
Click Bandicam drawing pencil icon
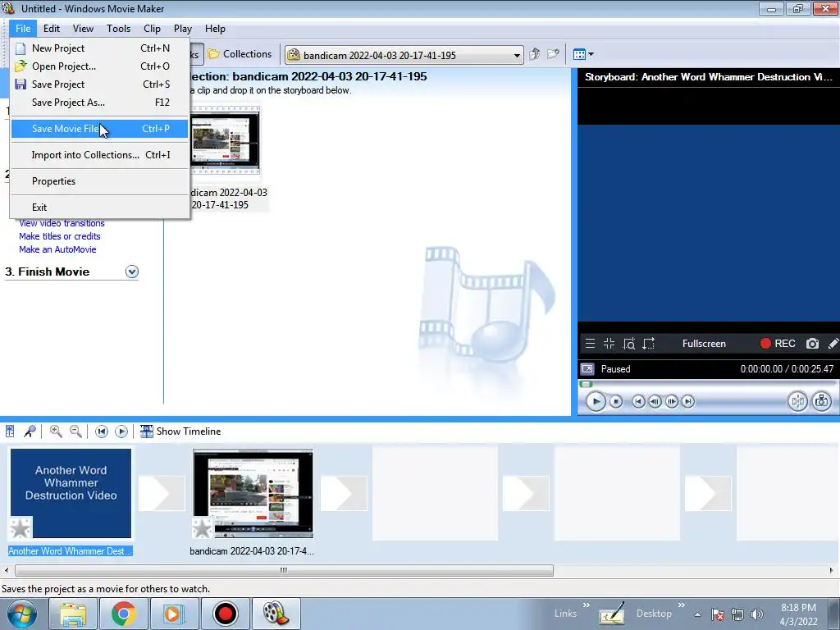[833, 344]
